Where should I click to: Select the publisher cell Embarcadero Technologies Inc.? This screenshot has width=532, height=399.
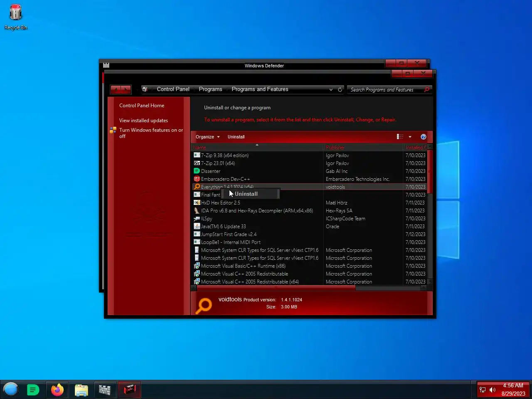click(357, 179)
